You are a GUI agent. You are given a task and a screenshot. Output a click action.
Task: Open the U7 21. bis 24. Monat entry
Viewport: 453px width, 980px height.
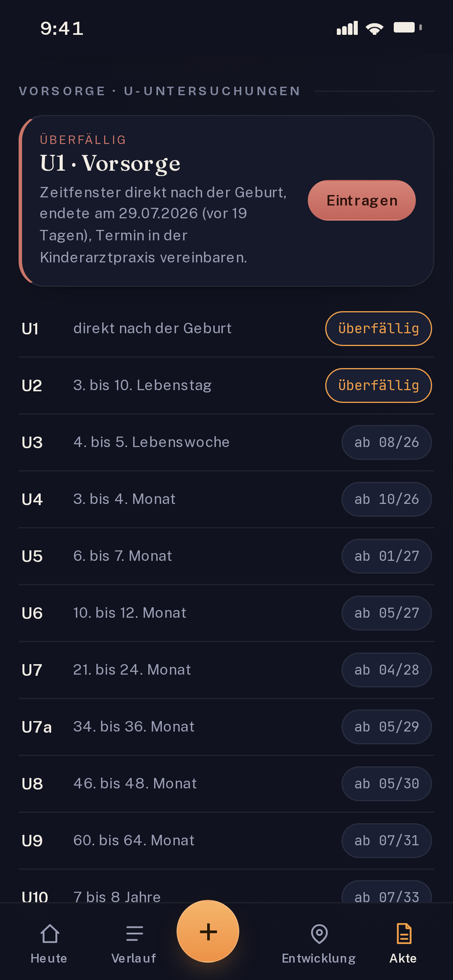227,670
